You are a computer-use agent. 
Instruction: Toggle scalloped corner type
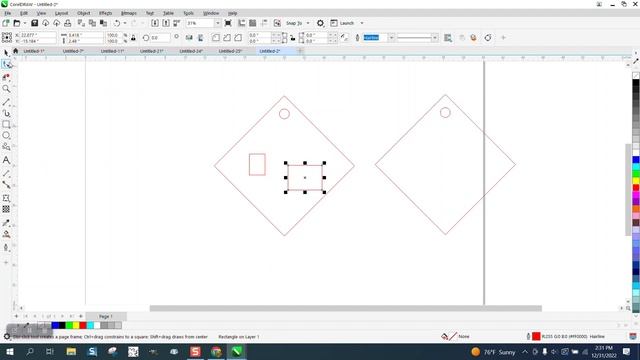coord(227,38)
